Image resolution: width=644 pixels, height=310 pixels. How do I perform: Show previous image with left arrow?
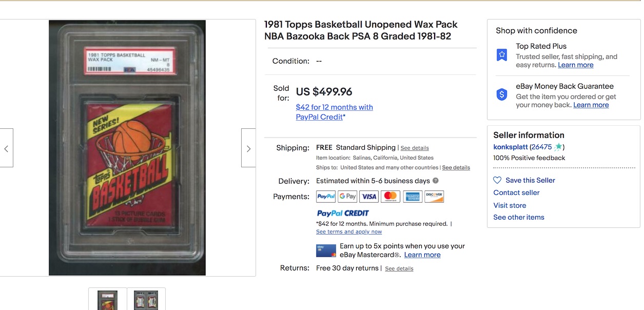point(6,148)
